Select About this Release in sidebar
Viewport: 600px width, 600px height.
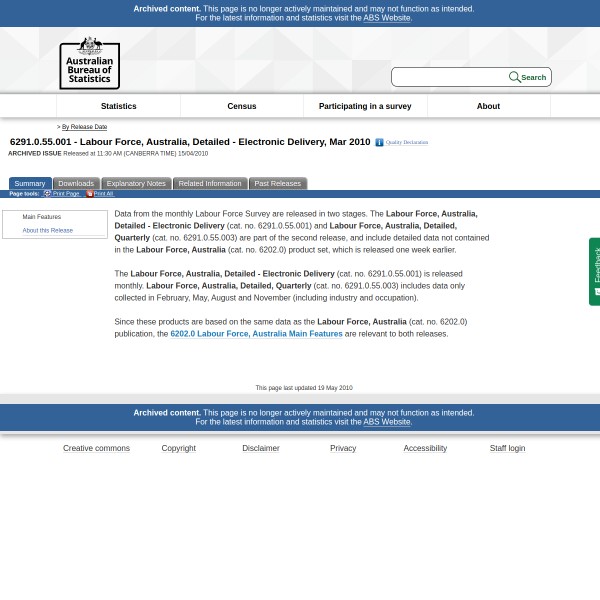(48, 230)
